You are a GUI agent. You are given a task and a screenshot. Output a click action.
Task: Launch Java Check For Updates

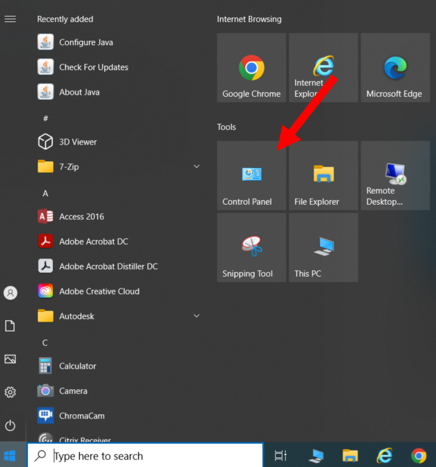pyautogui.click(x=118, y=67)
